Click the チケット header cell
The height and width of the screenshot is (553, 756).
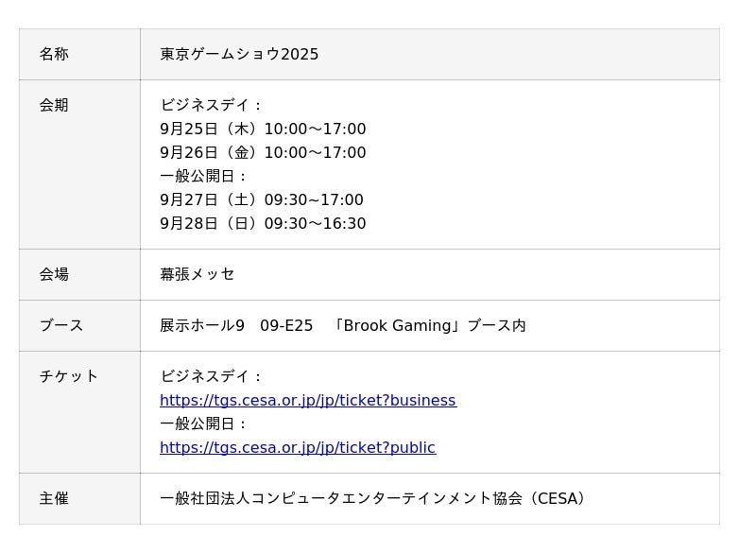[x=68, y=376]
